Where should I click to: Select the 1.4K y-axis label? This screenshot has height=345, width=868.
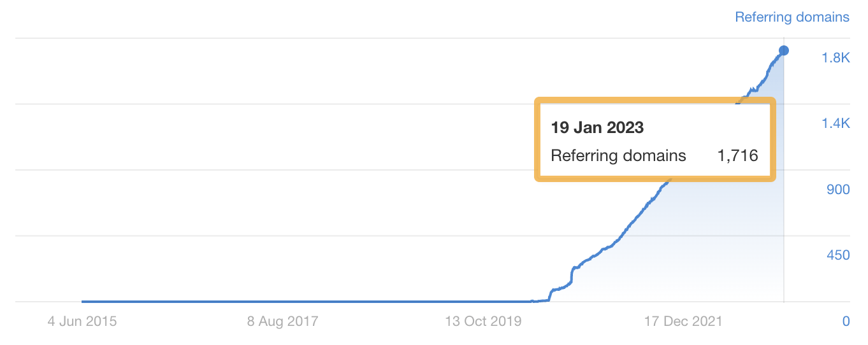point(835,123)
